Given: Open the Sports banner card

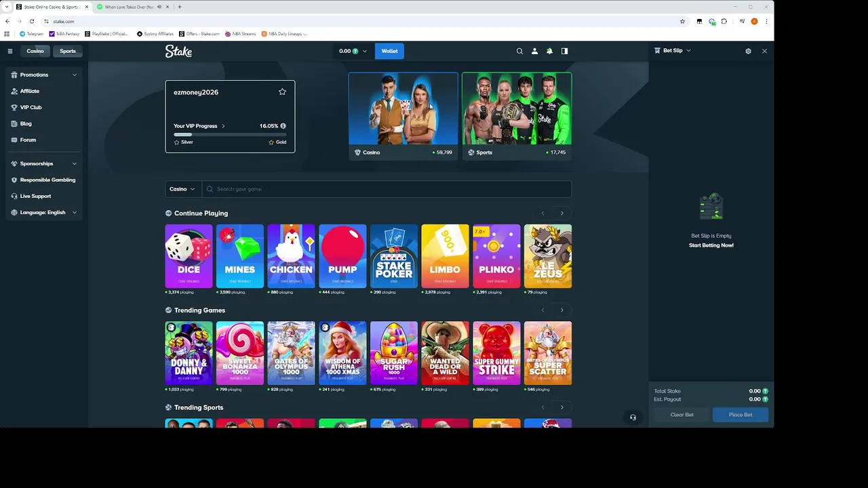Looking at the screenshot, I should pos(517,116).
